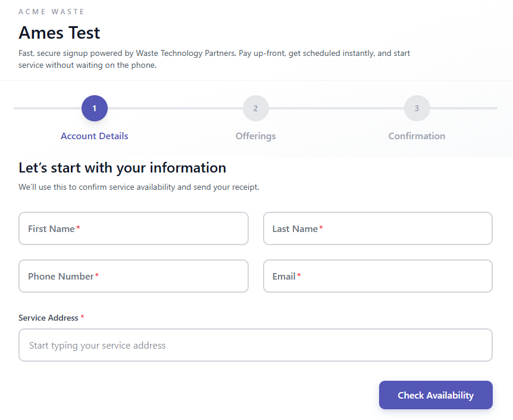513x420 pixels.
Task: Go to the Confirmation step label
Action: [x=417, y=136]
